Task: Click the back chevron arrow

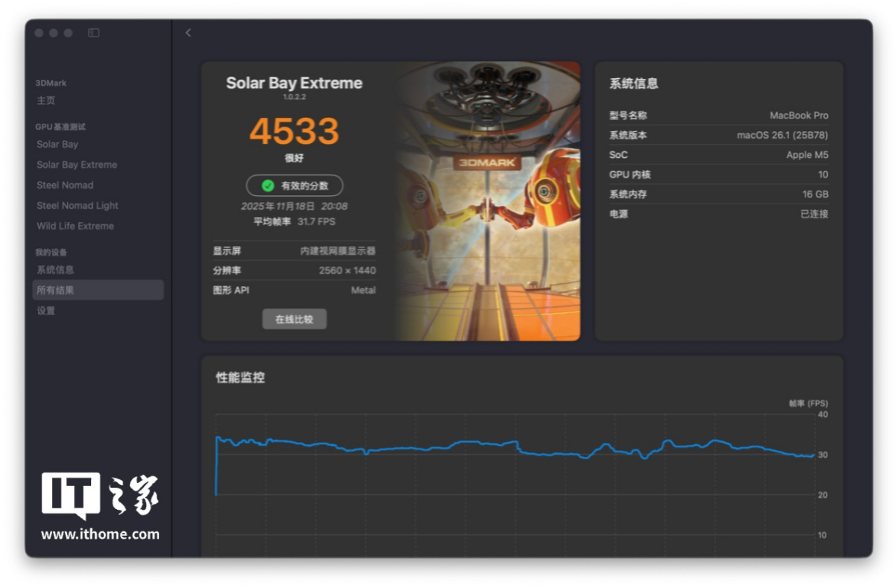Action: (188, 33)
